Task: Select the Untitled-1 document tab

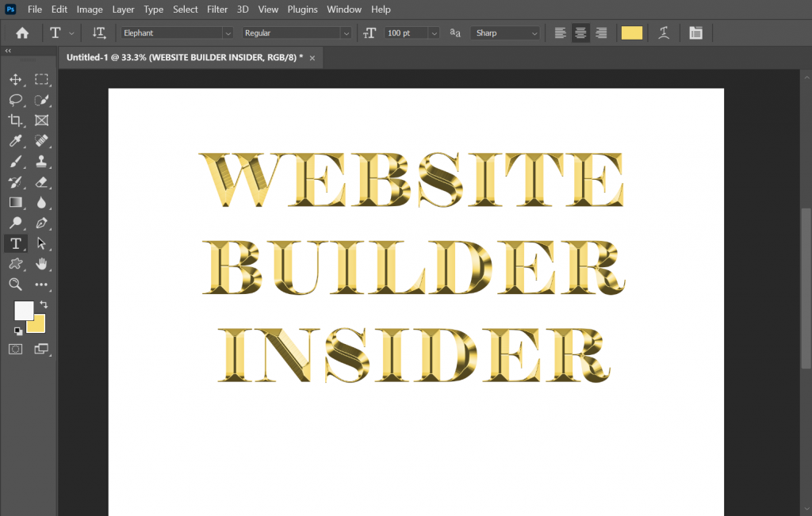Action: [x=182, y=57]
